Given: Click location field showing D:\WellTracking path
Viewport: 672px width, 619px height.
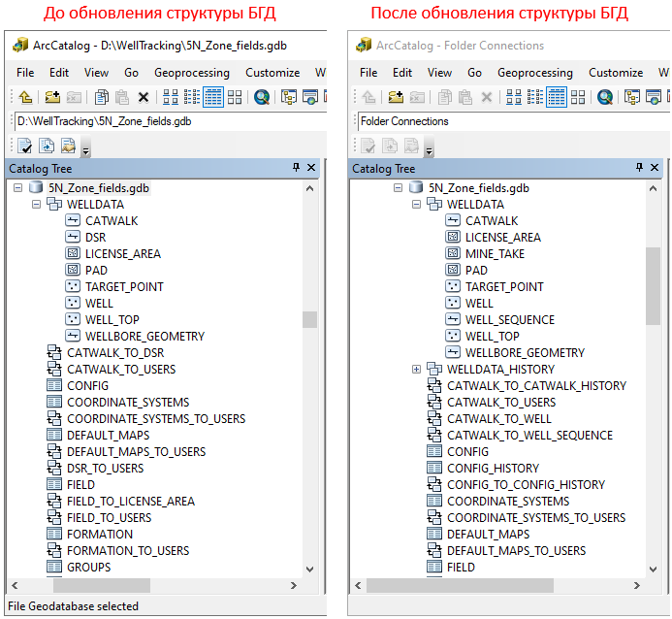Looking at the screenshot, I should click(170, 121).
